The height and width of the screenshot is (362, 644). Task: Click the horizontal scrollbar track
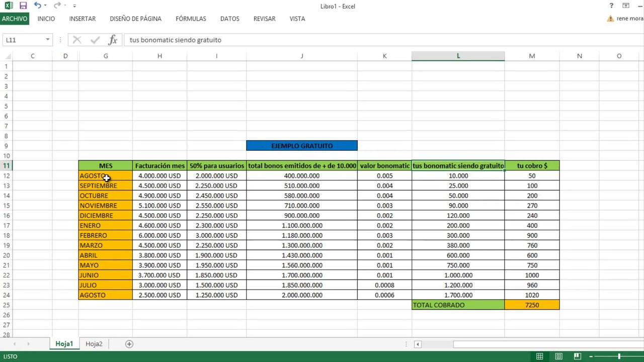point(548,344)
